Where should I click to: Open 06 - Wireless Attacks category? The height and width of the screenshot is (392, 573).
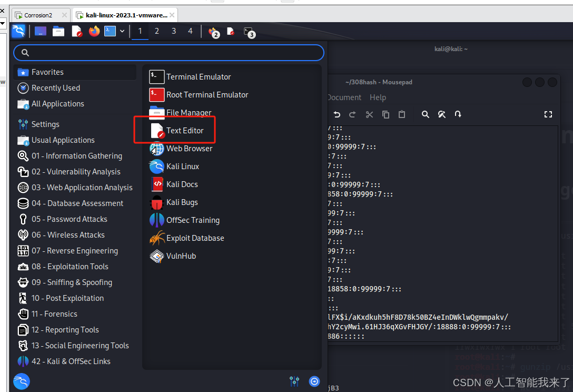(75, 235)
